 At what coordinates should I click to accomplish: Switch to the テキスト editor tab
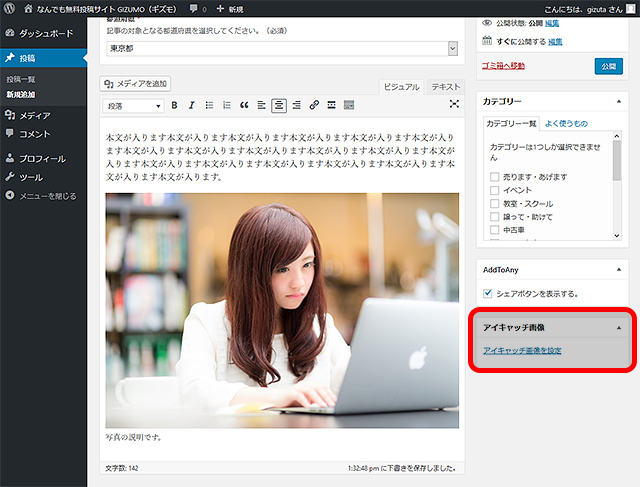point(446,87)
